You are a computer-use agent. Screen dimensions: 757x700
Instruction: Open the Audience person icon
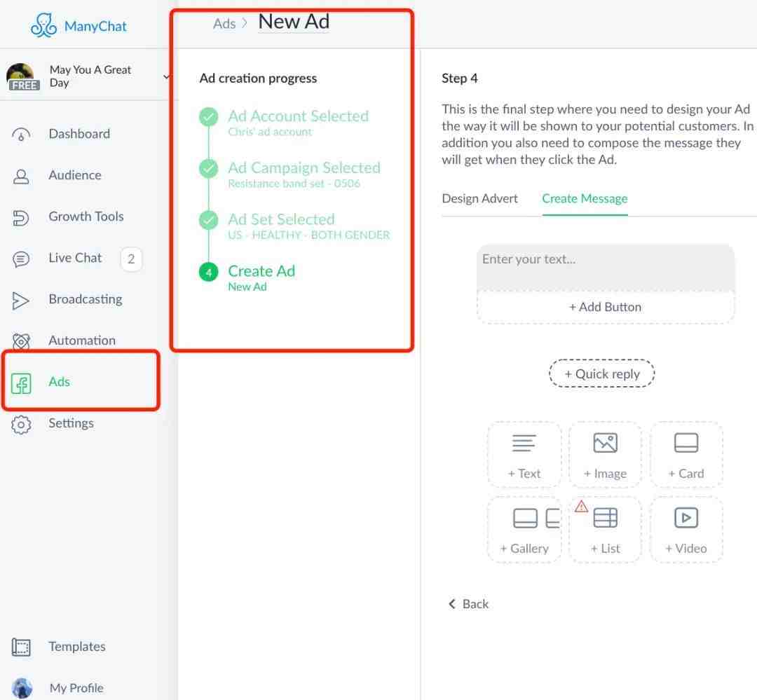(x=21, y=176)
